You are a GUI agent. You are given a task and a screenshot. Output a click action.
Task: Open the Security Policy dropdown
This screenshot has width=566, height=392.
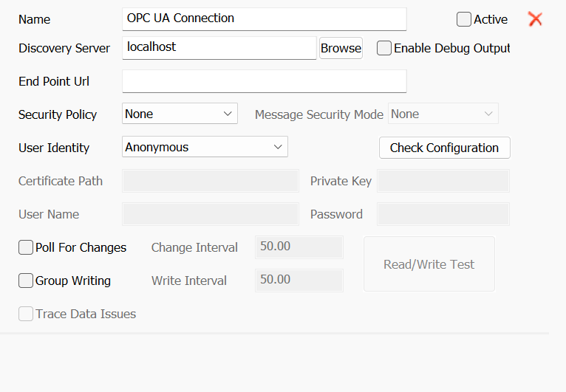point(180,114)
